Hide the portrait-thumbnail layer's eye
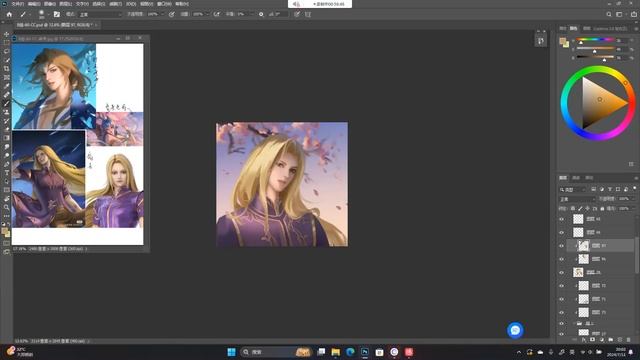This screenshot has width=640, height=360. [562, 272]
